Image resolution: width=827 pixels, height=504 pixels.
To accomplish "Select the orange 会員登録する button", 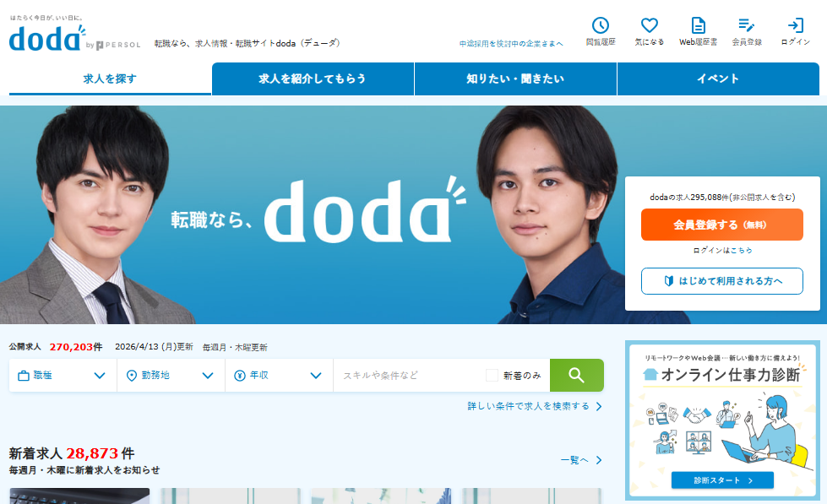I will tap(722, 225).
